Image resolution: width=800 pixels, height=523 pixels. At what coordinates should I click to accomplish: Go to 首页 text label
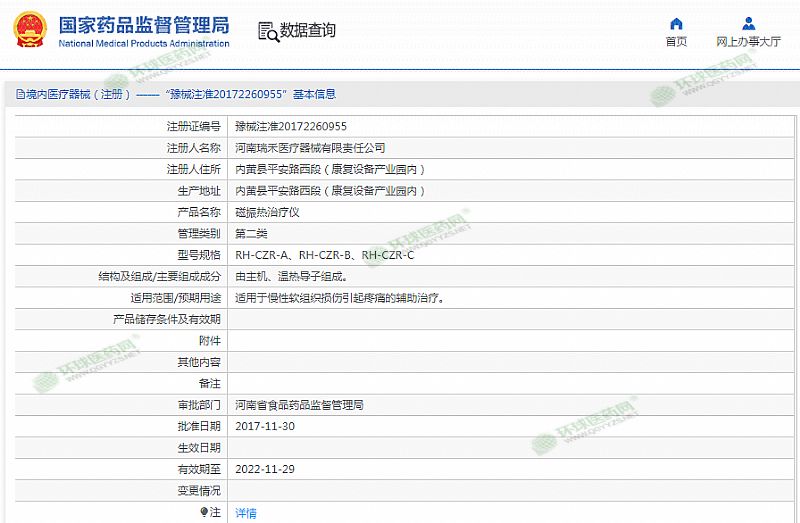[x=676, y=42]
